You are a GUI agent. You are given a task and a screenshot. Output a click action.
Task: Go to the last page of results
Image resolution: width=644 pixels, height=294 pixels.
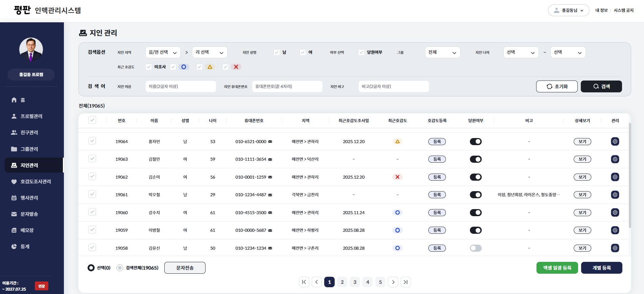tap(405, 282)
